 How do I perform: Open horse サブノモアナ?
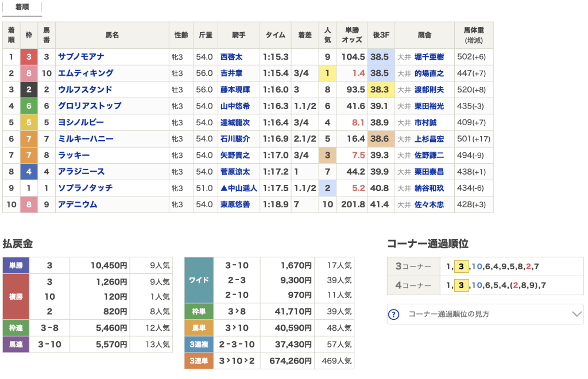tap(81, 57)
